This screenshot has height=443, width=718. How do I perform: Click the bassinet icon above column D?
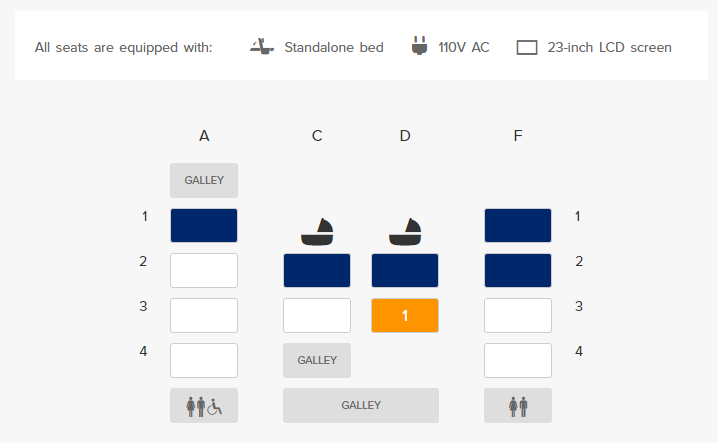405,232
